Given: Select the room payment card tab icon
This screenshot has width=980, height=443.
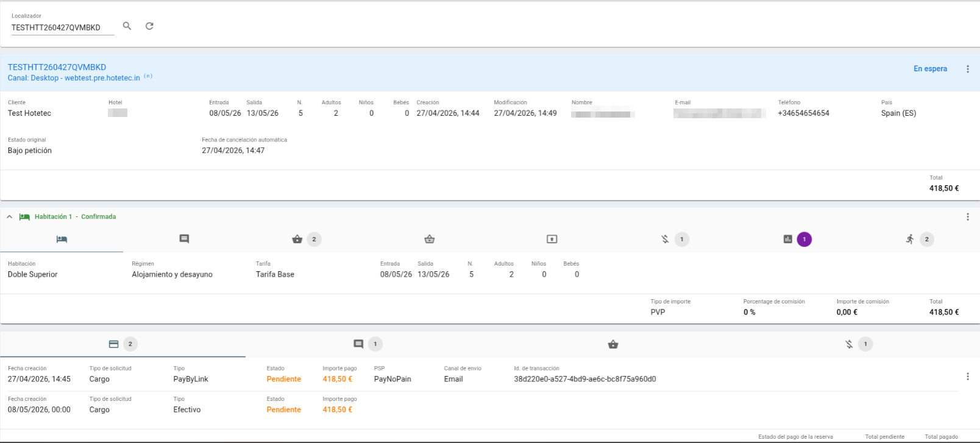Looking at the screenshot, I should 552,239.
